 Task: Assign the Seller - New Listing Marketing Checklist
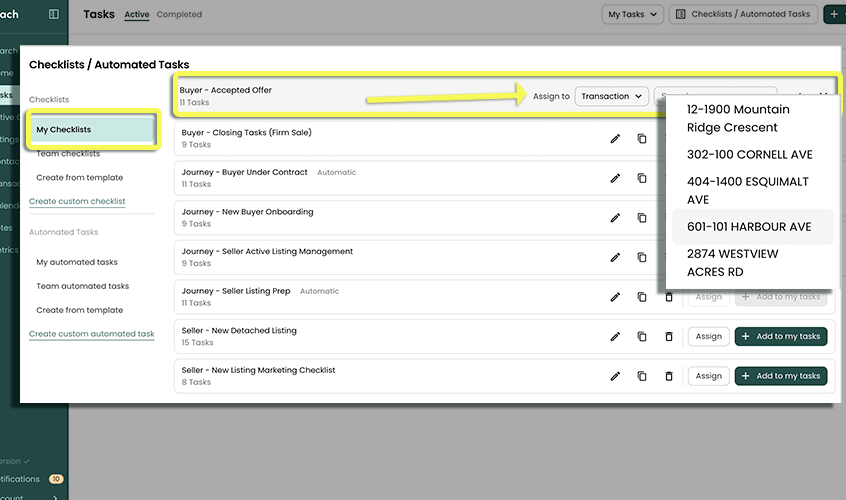pyautogui.click(x=708, y=376)
